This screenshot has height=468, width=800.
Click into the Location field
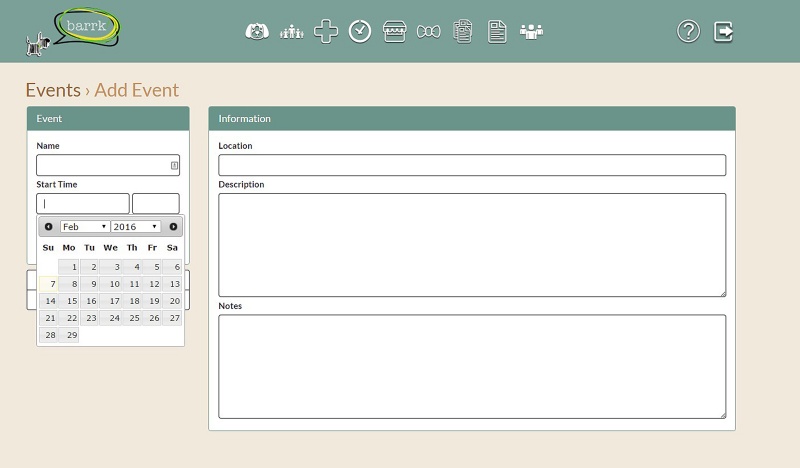pyautogui.click(x=472, y=165)
